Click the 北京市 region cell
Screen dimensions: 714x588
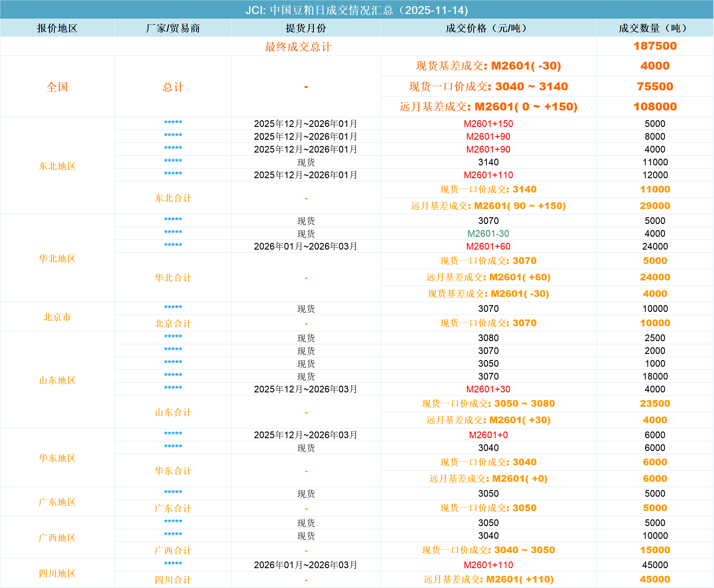[x=57, y=317]
